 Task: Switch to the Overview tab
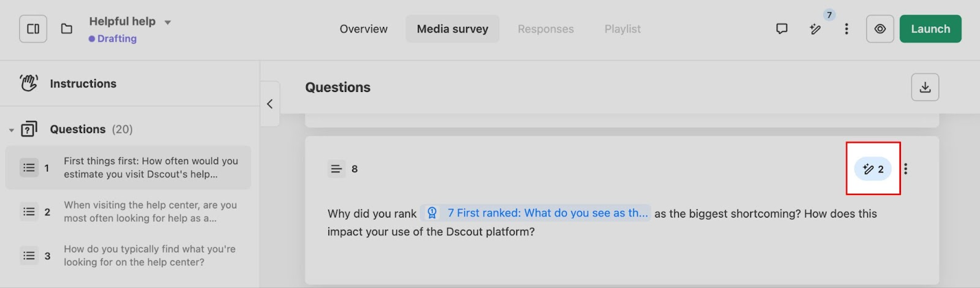point(363,29)
